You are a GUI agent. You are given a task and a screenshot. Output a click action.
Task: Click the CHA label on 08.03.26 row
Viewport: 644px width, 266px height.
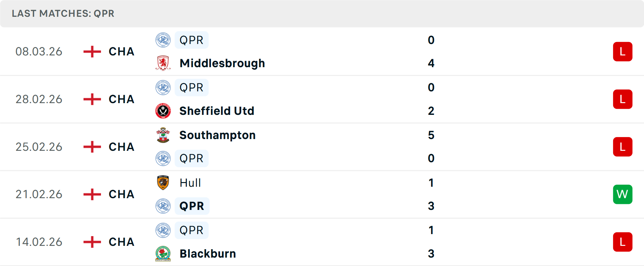point(121,52)
